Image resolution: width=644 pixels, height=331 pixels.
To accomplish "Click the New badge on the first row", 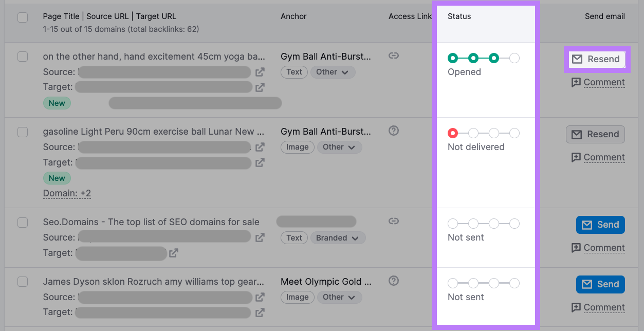I will (x=57, y=103).
